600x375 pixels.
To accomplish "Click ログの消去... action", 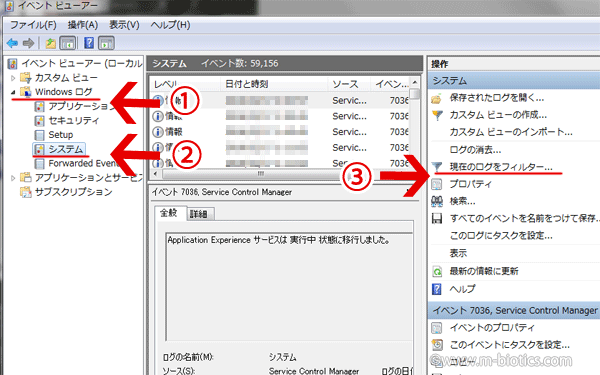I will [475, 150].
